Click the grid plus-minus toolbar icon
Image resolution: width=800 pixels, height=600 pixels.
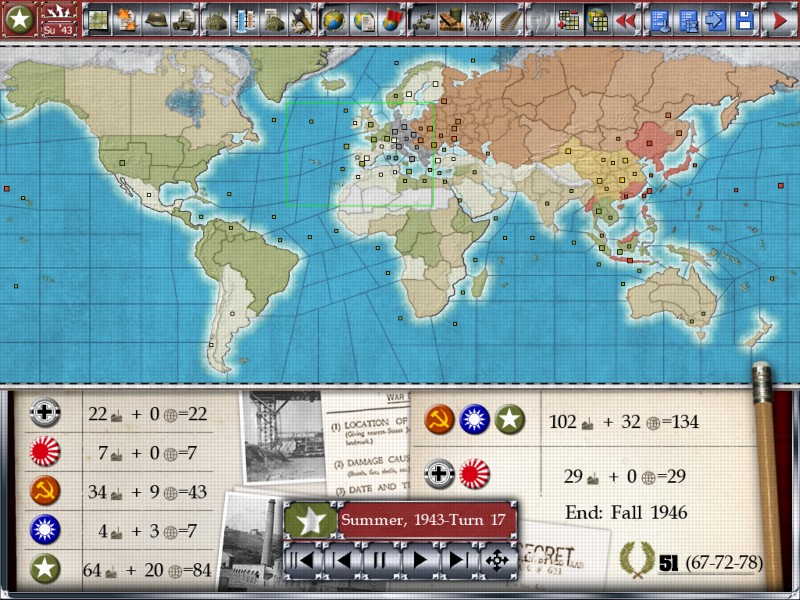[568, 20]
